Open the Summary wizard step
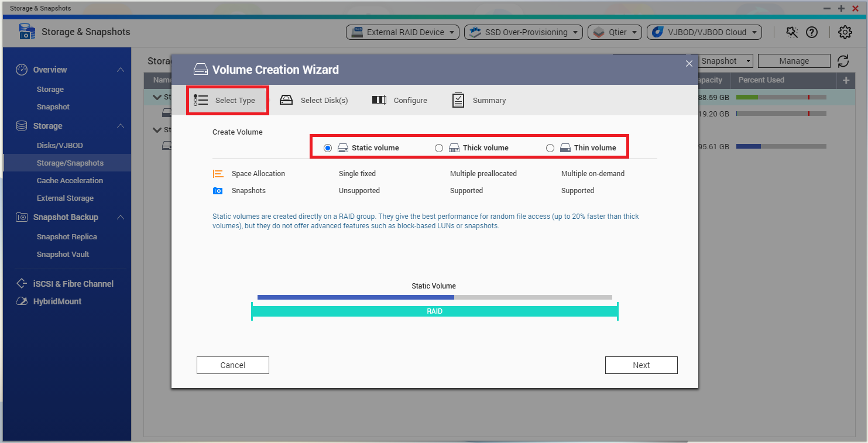 (479, 100)
